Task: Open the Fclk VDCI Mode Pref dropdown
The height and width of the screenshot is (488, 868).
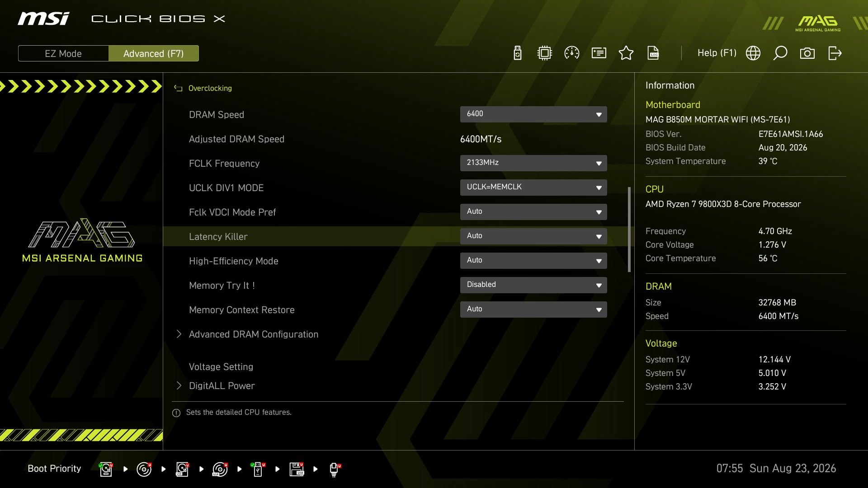Action: (533, 212)
